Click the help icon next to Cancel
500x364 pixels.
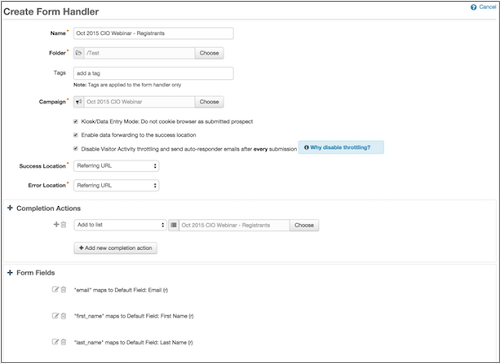tap(473, 7)
